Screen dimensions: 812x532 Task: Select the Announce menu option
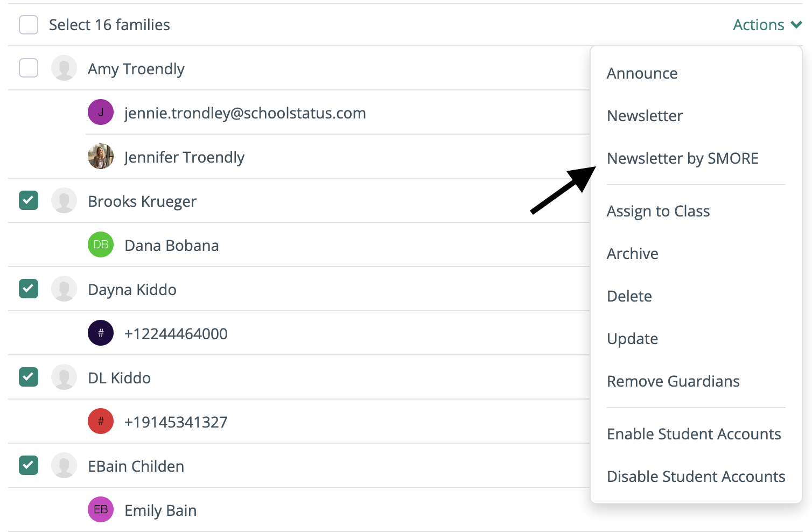642,73
